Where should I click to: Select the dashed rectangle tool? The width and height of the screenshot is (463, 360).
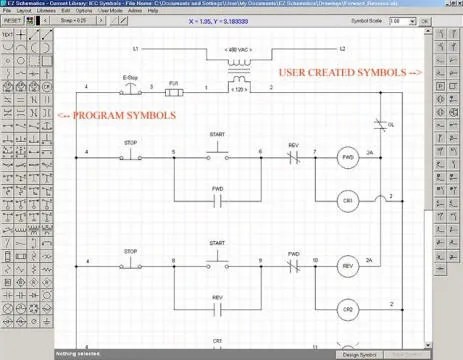pos(34,61)
